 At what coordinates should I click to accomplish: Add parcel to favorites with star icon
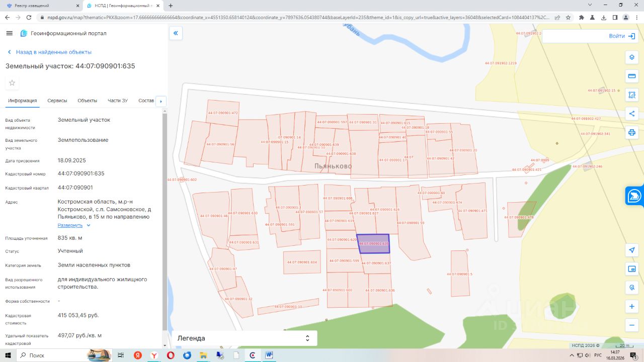point(12,83)
